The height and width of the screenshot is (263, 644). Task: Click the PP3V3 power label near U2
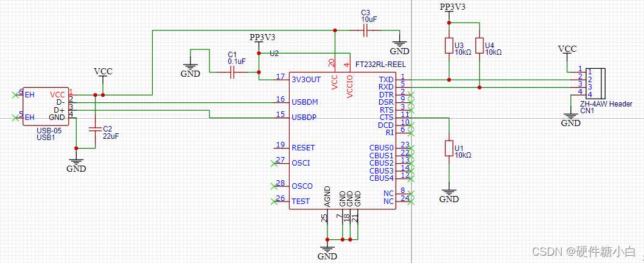(262, 37)
